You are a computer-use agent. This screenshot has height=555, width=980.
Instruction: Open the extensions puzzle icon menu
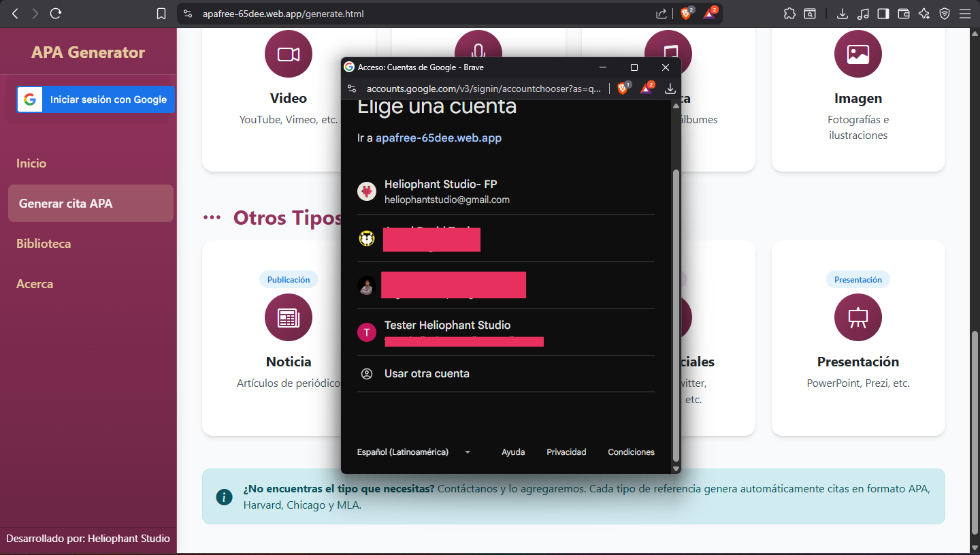(x=789, y=14)
